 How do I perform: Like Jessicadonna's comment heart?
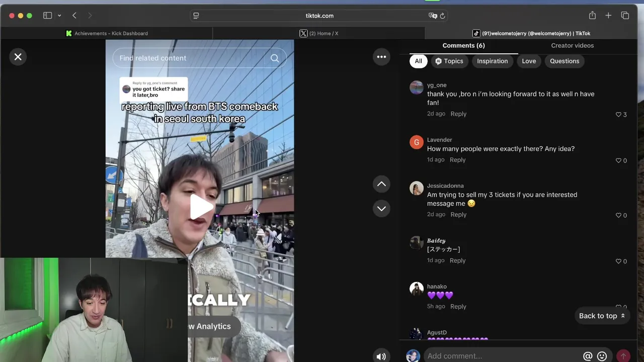click(x=618, y=215)
